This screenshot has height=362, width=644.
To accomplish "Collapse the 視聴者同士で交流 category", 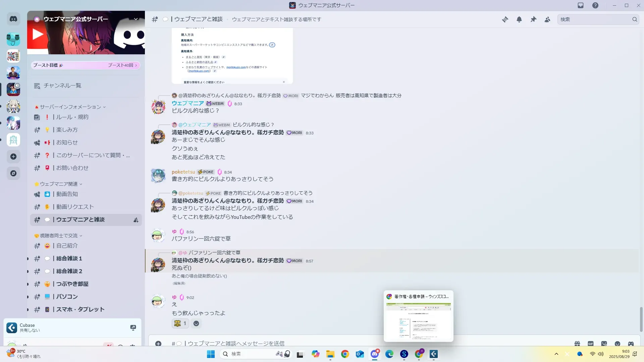I will 59,236.
